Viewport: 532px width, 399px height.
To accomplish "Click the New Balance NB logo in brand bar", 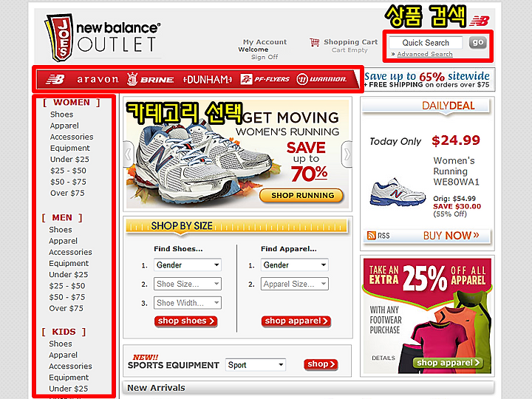I will [55, 79].
